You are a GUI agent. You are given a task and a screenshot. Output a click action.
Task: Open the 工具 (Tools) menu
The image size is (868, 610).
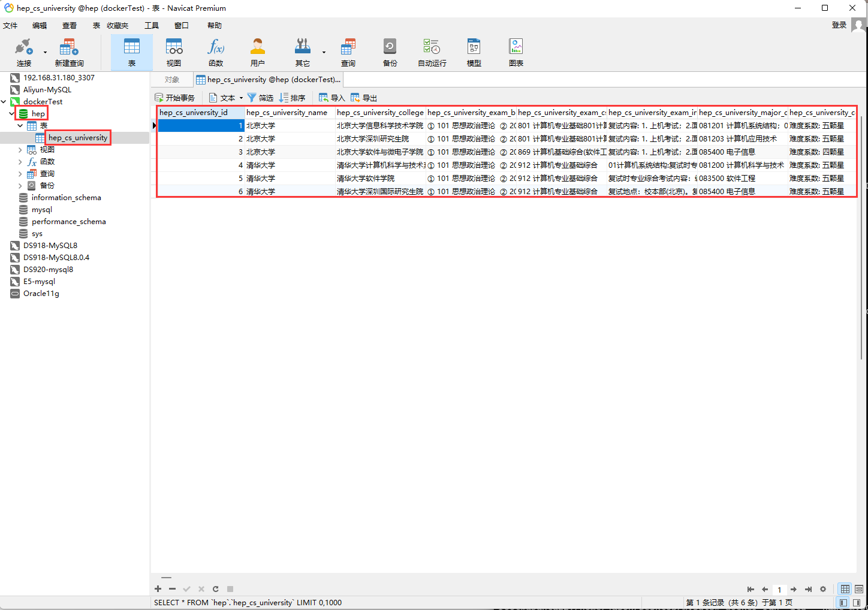coord(152,25)
